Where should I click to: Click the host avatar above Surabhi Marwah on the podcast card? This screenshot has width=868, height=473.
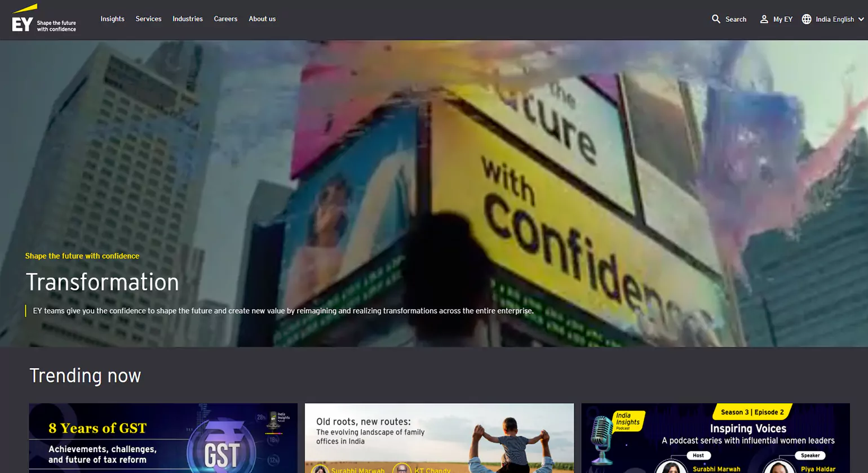tap(671, 467)
